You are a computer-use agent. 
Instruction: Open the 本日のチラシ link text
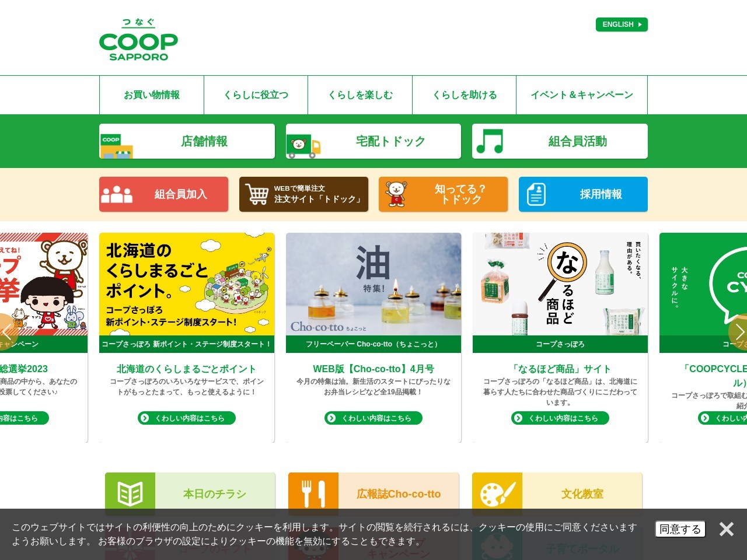pos(215,494)
